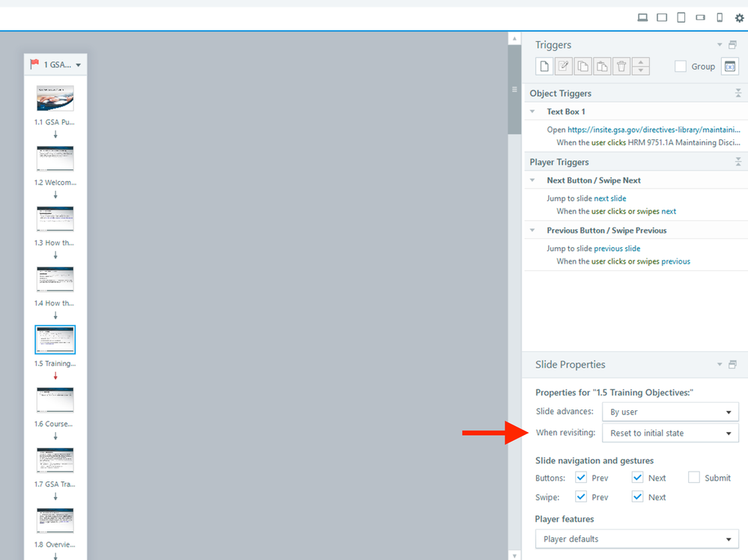Enable the Submit button checkbox
Image resolution: width=748 pixels, height=560 pixels.
coord(694,477)
